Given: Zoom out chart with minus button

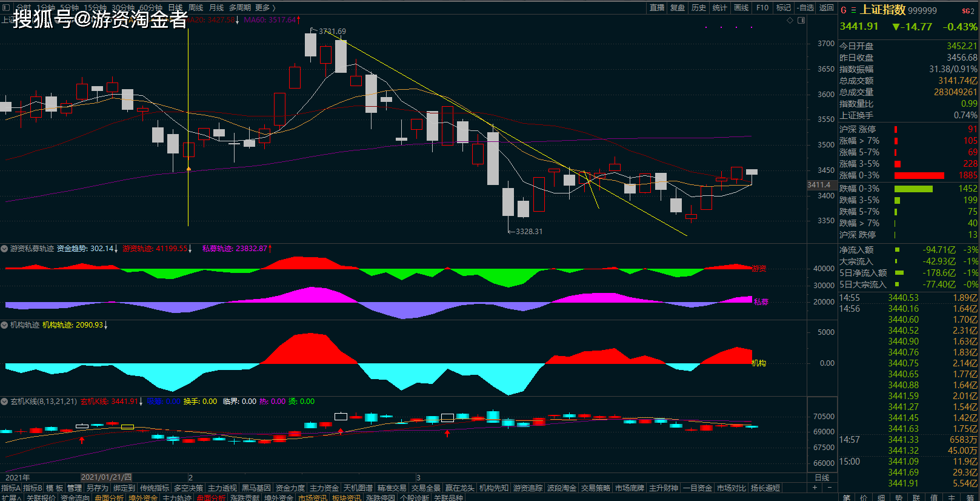Looking at the screenshot, I should click(829, 488).
